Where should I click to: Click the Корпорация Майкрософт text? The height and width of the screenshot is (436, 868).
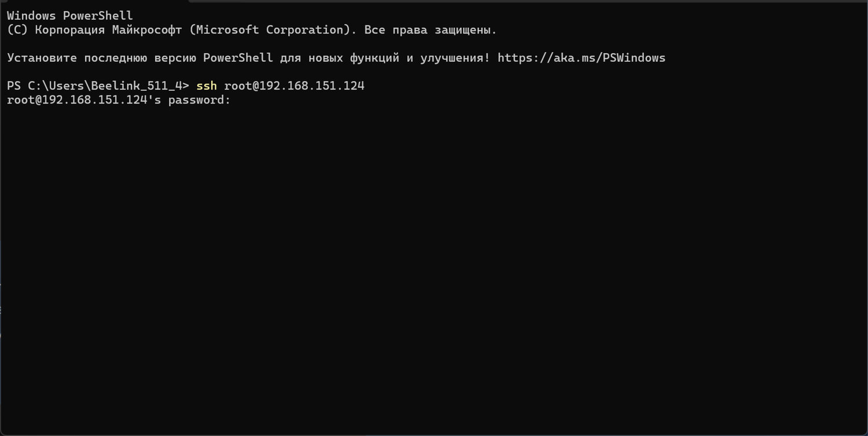108,30
